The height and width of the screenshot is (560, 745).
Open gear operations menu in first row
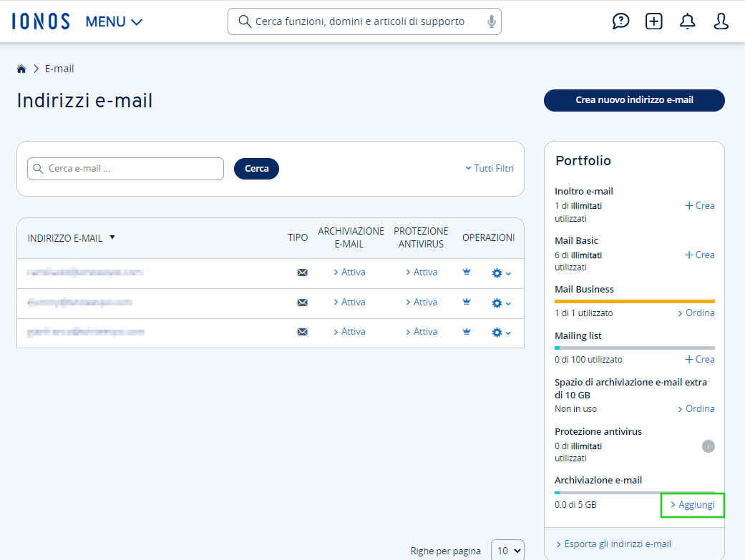point(501,273)
